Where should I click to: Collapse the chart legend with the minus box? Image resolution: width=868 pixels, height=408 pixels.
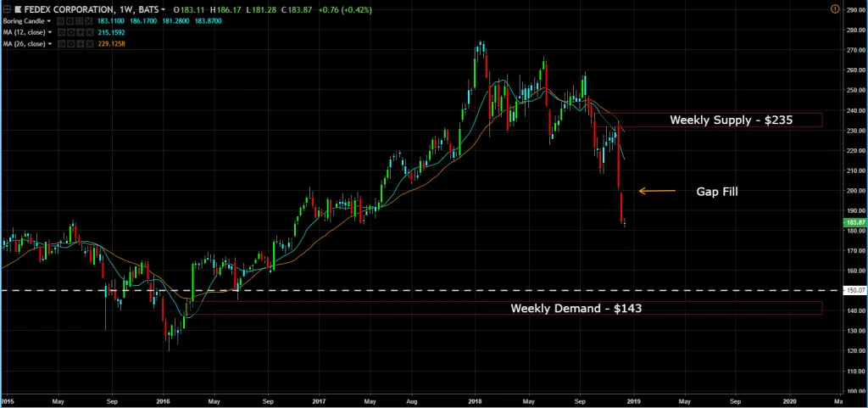(7, 9)
